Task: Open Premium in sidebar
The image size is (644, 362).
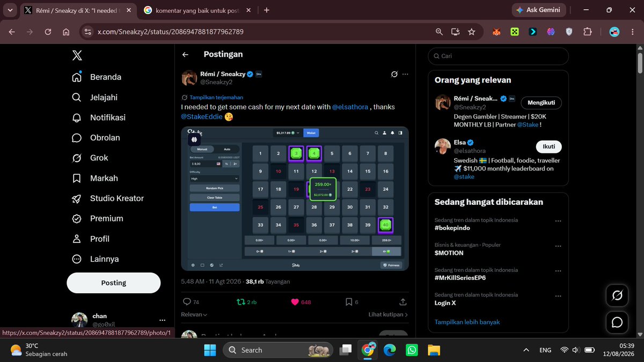Action: tap(97, 218)
